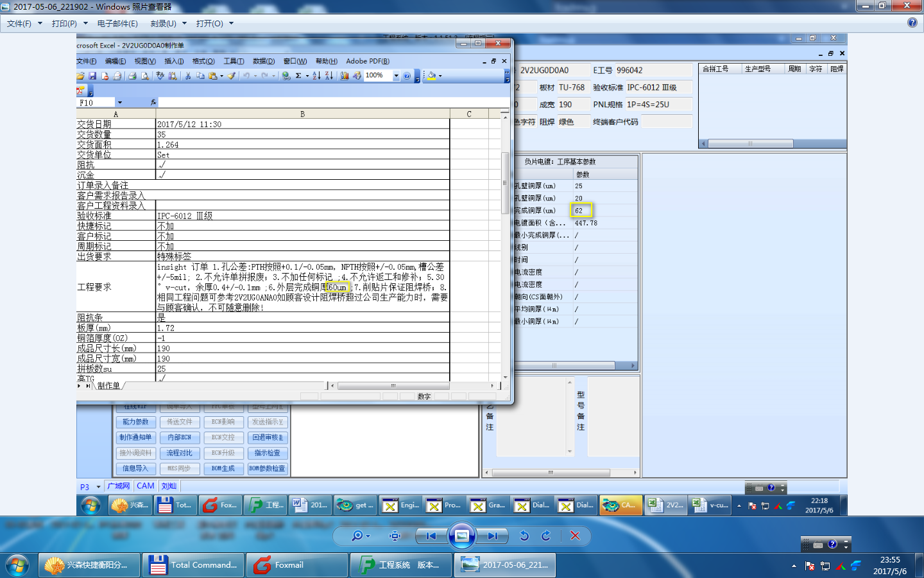Open the F10 name box dropdown in Excel
This screenshot has height=578, width=924.
119,103
